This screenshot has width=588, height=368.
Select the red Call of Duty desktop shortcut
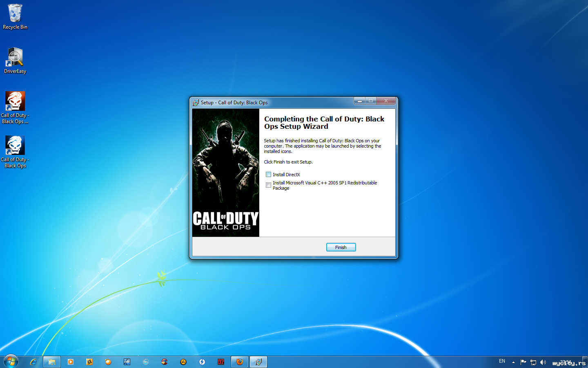15,108
